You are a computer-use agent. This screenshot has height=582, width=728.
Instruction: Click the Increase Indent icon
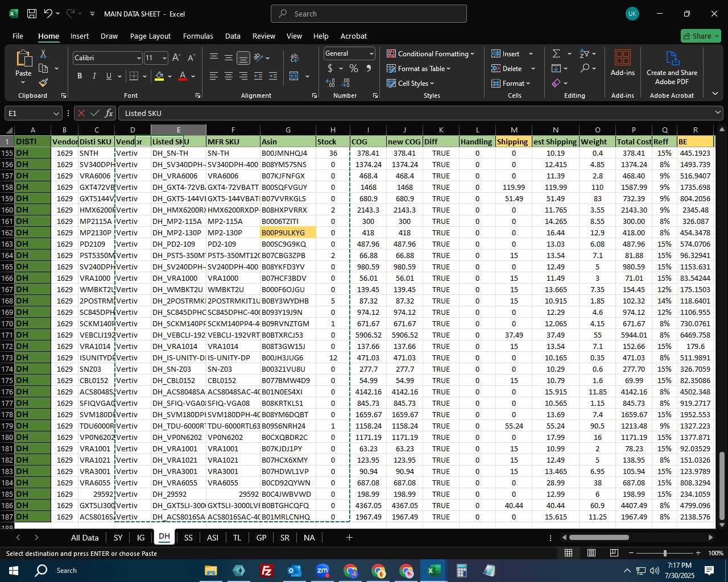(x=273, y=76)
